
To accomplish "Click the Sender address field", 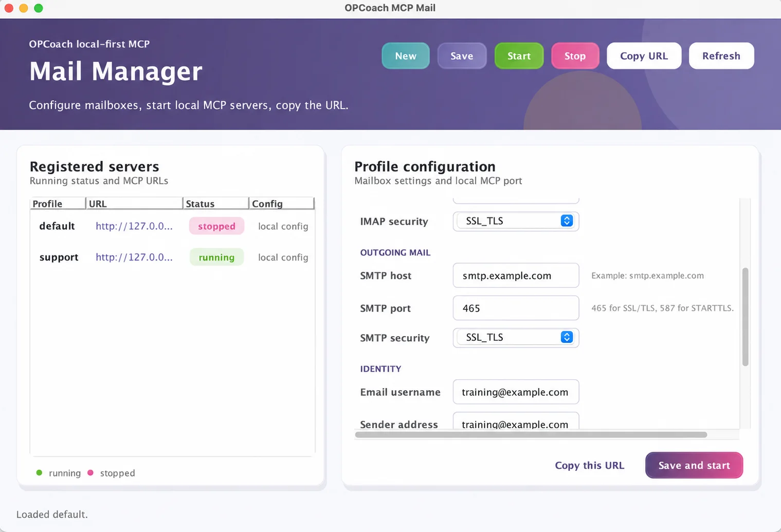I will (x=516, y=421).
